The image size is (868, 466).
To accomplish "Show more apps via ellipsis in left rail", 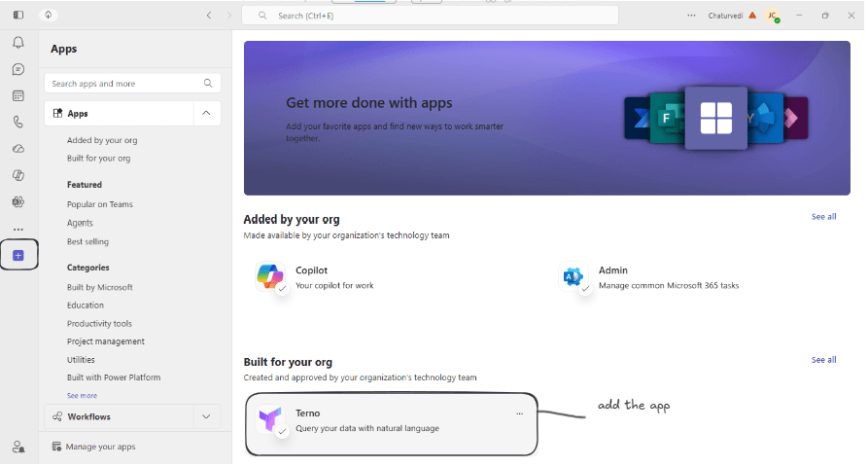I will (18, 229).
